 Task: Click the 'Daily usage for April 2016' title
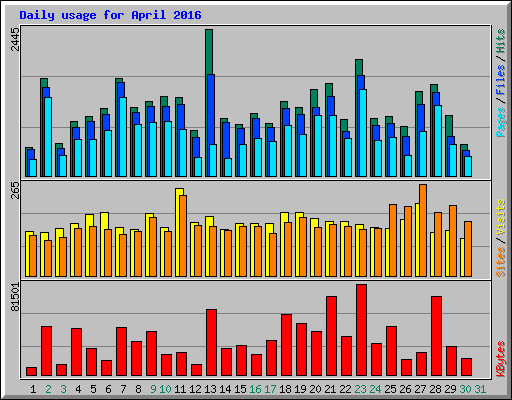pos(110,15)
